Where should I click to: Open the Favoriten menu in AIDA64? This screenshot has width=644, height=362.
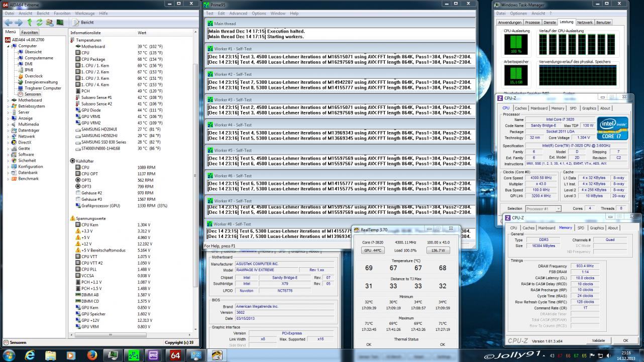62,14
